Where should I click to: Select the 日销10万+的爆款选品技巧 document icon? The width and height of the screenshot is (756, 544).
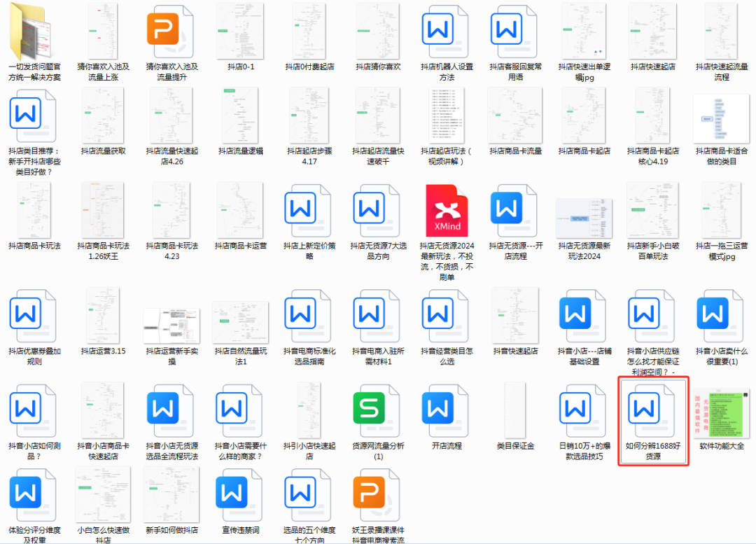(x=582, y=411)
